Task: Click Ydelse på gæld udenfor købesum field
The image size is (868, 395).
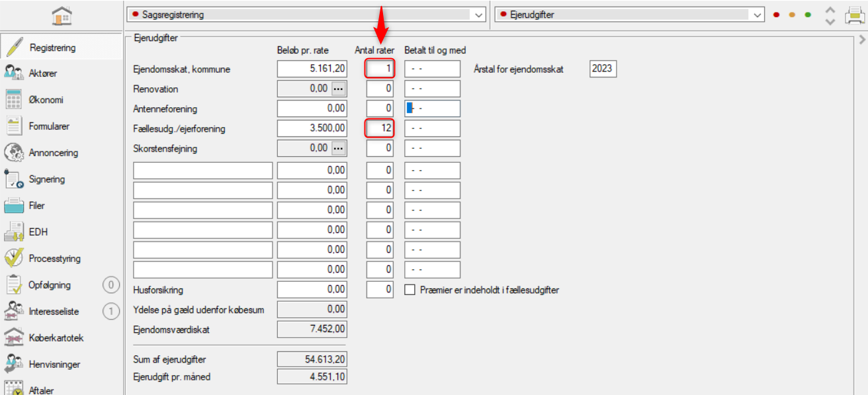Action: click(x=312, y=309)
